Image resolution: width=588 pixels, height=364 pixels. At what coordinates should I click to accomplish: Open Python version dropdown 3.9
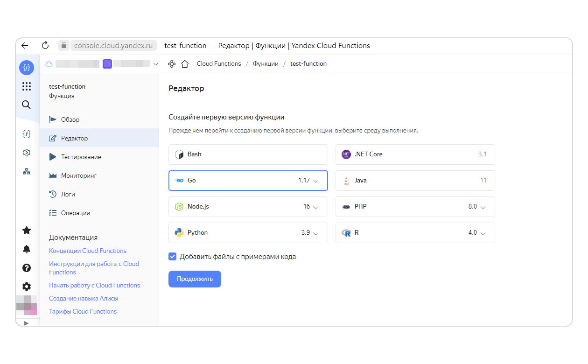click(x=310, y=233)
